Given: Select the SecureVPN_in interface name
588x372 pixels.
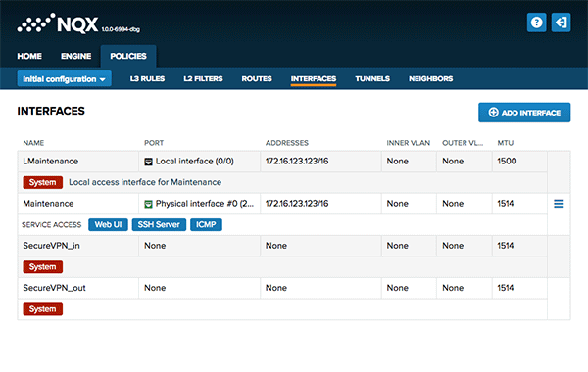Looking at the screenshot, I should click(x=51, y=246).
